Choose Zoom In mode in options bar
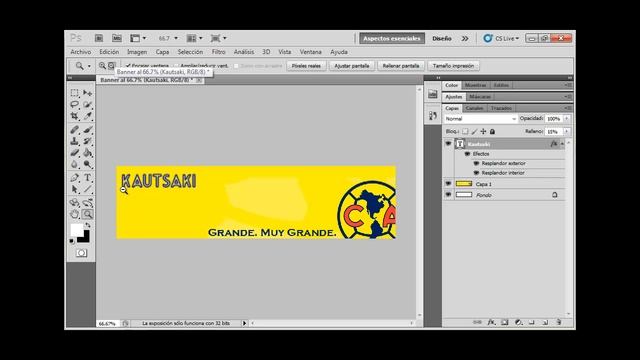Image resolution: width=640 pixels, height=360 pixels. pyautogui.click(x=102, y=65)
